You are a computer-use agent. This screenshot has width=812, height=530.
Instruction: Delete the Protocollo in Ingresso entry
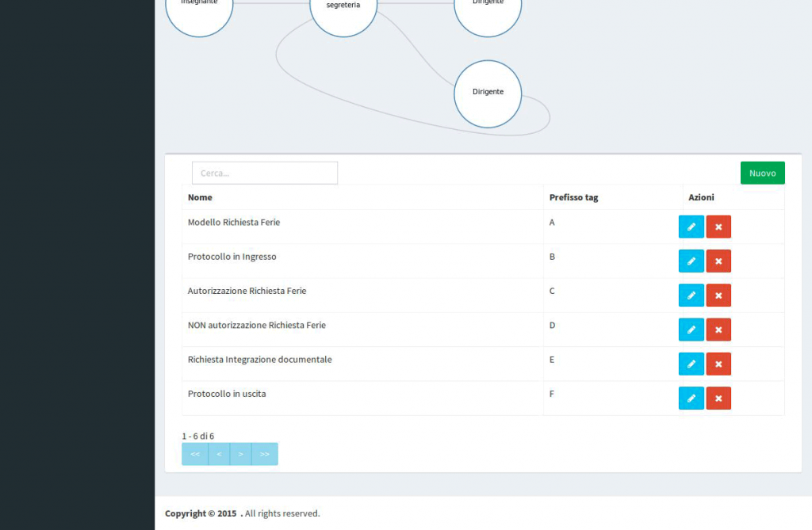pyautogui.click(x=718, y=261)
